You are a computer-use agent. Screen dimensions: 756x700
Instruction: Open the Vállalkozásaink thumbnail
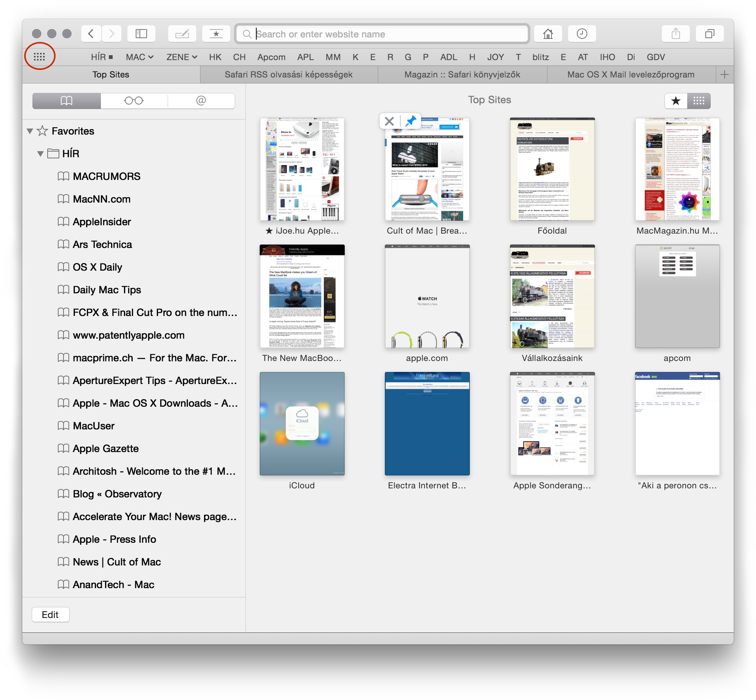click(x=552, y=296)
